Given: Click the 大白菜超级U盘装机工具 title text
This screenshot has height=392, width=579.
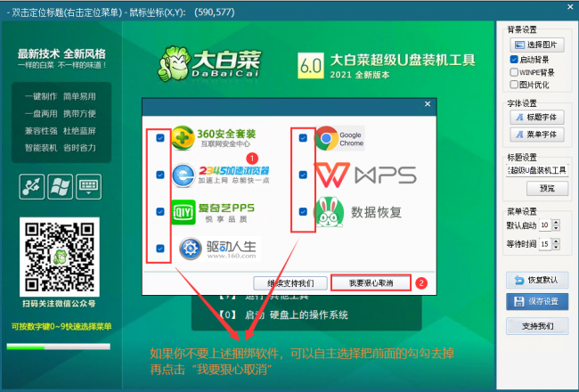Looking at the screenshot, I should click(403, 61).
